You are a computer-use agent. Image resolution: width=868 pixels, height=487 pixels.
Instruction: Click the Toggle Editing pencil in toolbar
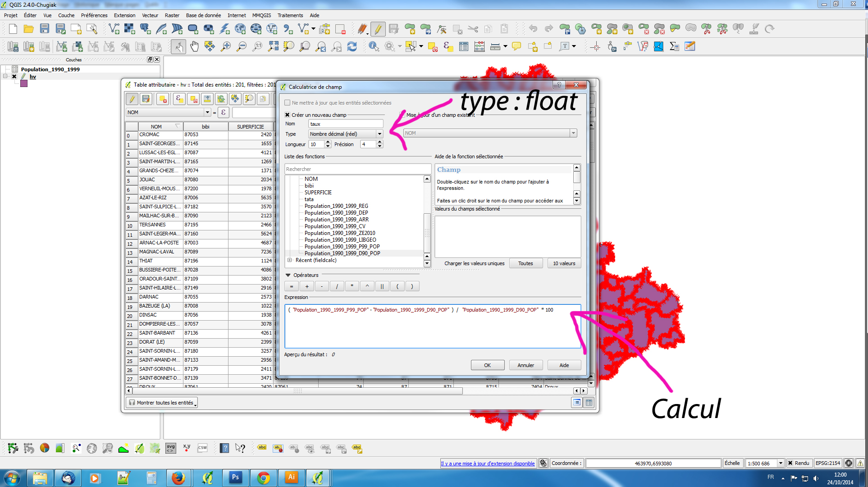coord(378,29)
